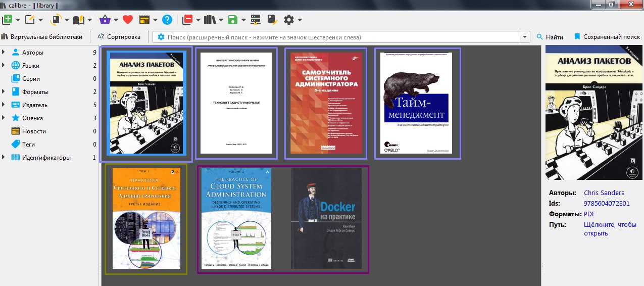Click the Сохраненный поиск button
The image size is (644, 286).
pos(607,37)
